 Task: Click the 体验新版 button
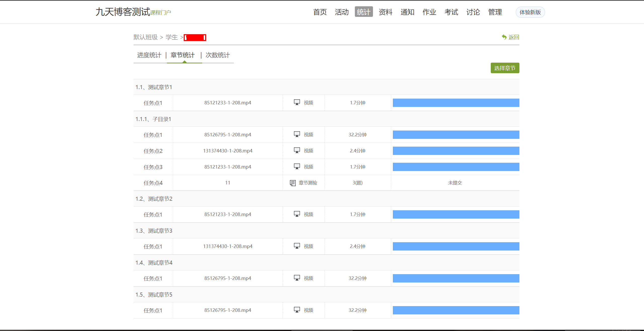click(530, 12)
